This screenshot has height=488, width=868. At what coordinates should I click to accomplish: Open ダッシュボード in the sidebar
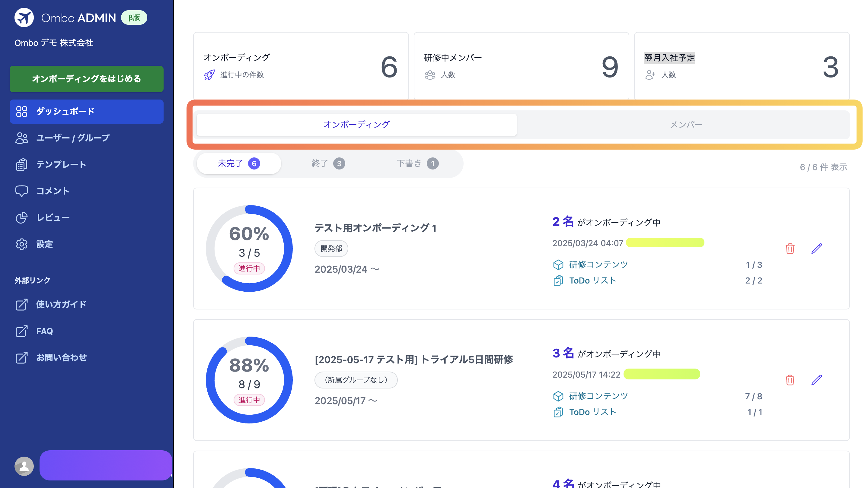click(x=87, y=112)
